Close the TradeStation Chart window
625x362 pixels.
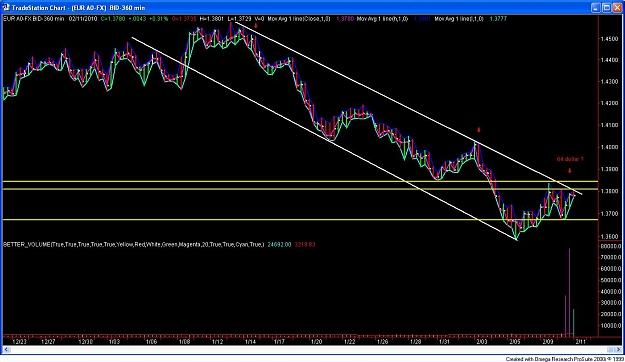pos(617,8)
